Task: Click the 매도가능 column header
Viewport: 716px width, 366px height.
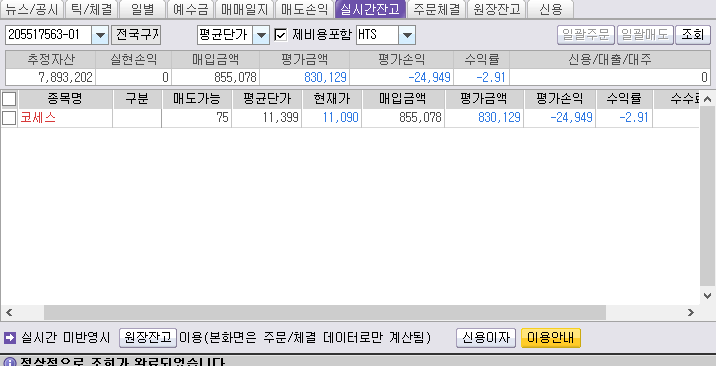Action: [x=197, y=99]
